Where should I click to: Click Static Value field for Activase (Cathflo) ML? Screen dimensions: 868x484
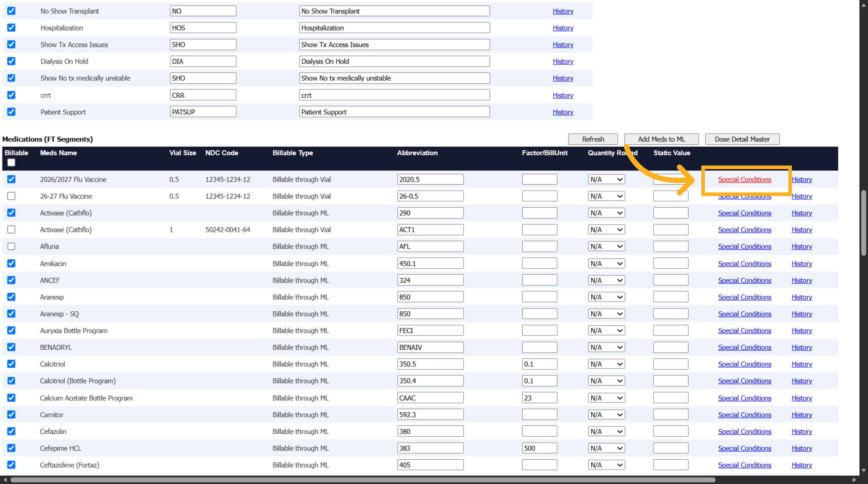click(x=671, y=213)
